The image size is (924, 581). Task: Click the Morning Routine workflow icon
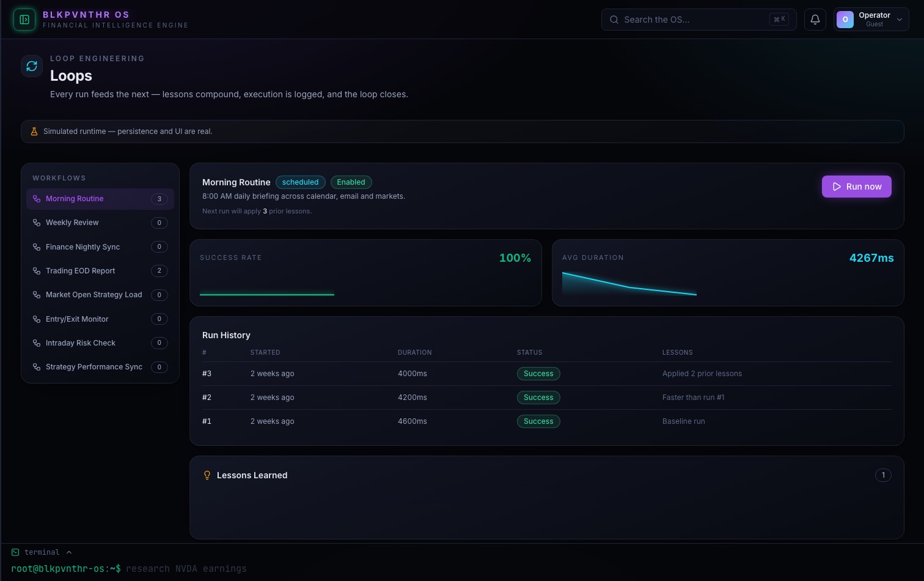pyautogui.click(x=37, y=199)
